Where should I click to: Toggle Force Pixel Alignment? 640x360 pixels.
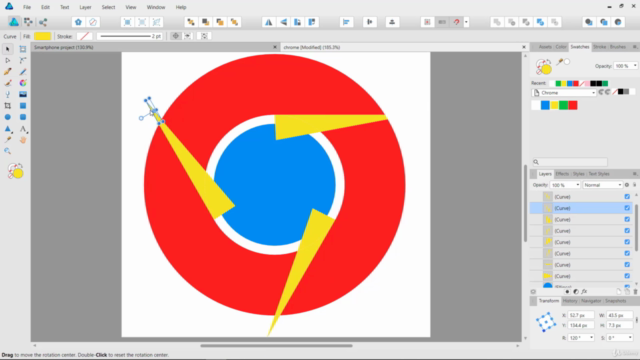pyautogui.click(x=427, y=22)
